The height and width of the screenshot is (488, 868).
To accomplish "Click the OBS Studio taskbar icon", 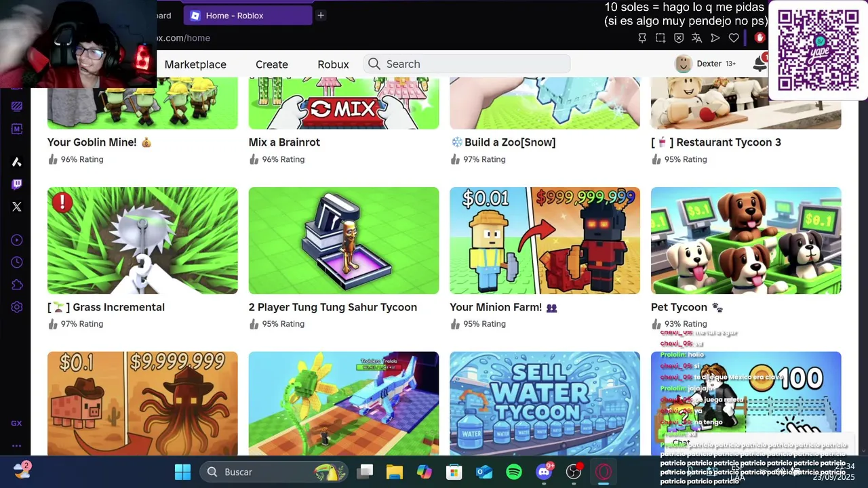I will (574, 472).
